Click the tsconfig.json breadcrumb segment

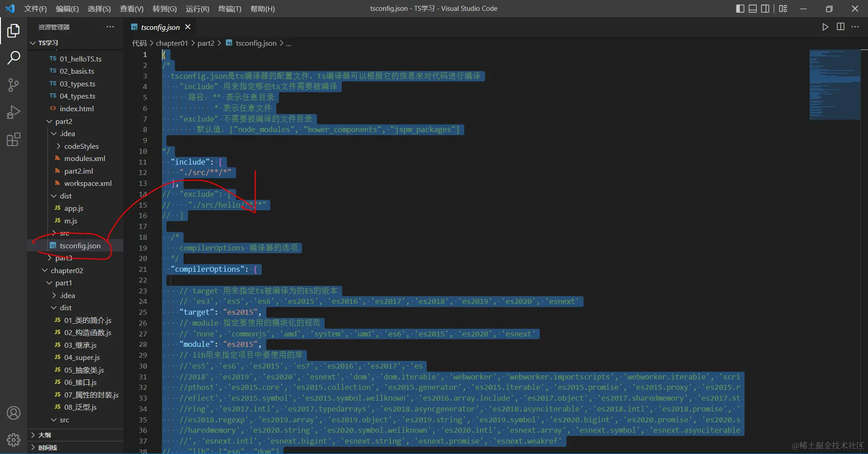tap(256, 43)
